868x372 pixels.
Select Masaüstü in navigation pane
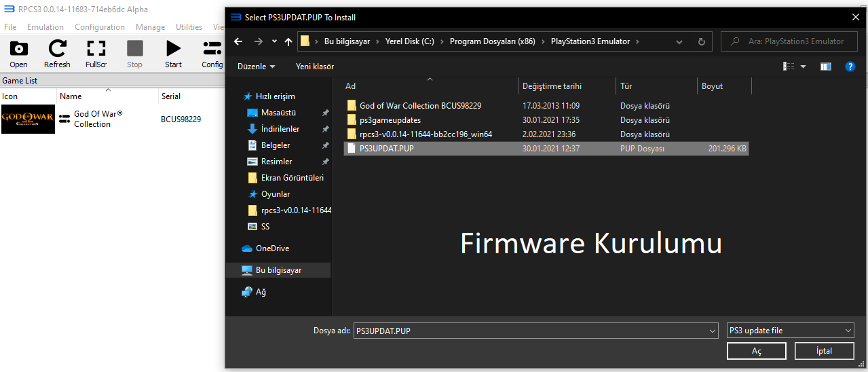[278, 113]
